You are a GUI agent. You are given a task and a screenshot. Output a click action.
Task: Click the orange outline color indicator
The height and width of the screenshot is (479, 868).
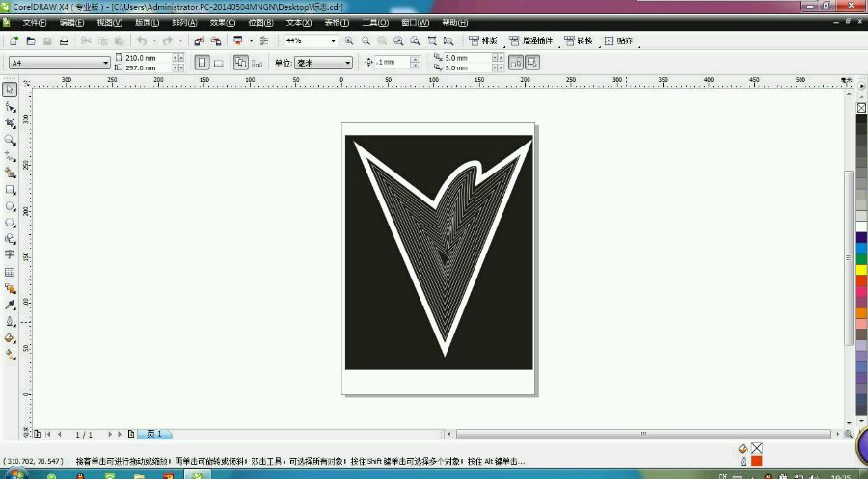click(757, 461)
